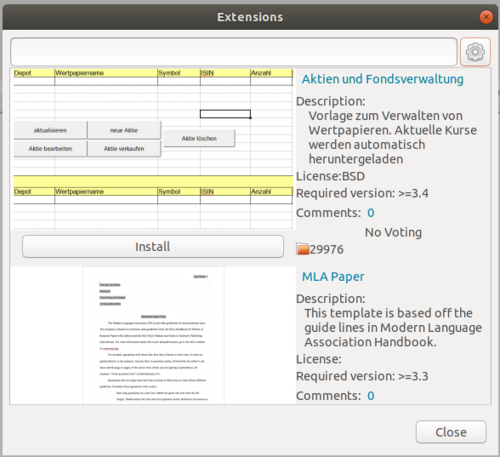Click the Modern Language Association description text
The height and width of the screenshot is (457, 500).
(x=393, y=327)
